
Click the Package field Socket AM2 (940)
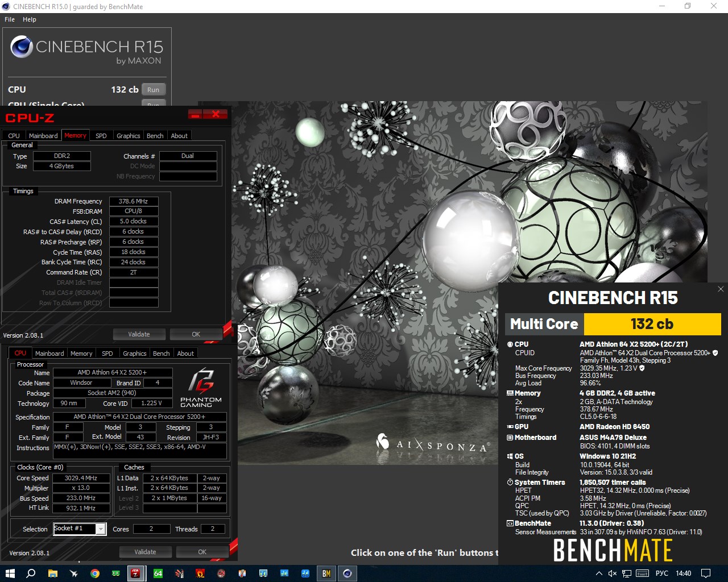point(113,393)
